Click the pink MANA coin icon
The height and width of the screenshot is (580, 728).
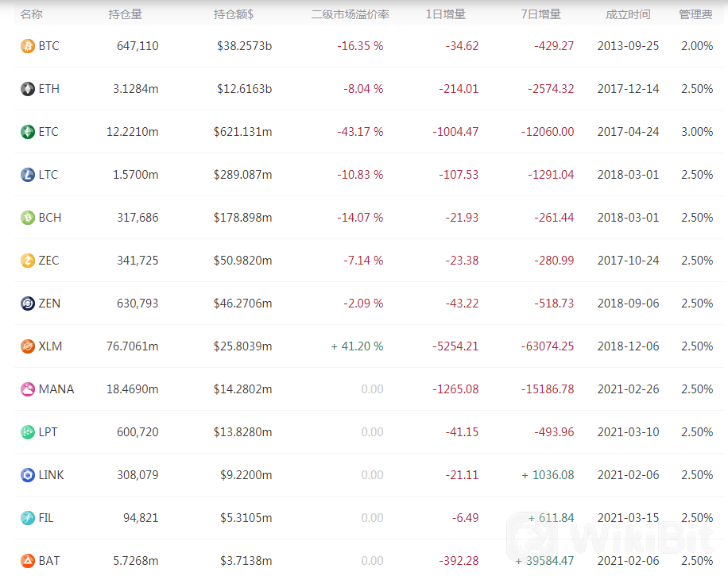click(28, 389)
